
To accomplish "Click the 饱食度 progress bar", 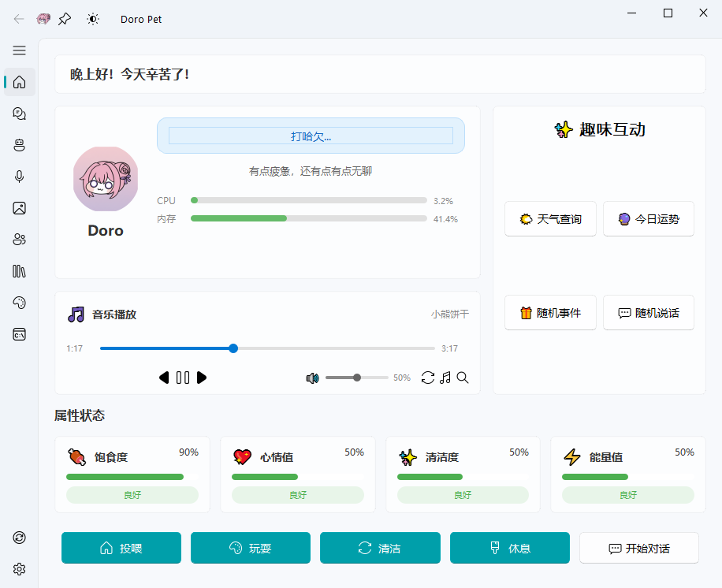I will pyautogui.click(x=132, y=477).
